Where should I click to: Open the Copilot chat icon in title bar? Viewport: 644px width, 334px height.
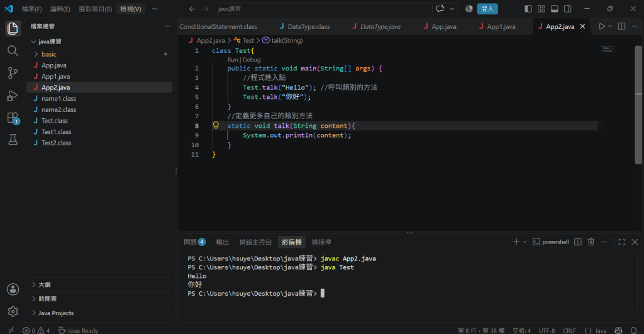tap(440, 9)
